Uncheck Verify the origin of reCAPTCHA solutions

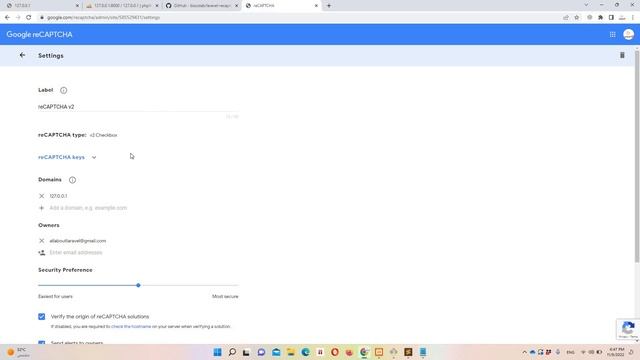[x=42, y=317]
